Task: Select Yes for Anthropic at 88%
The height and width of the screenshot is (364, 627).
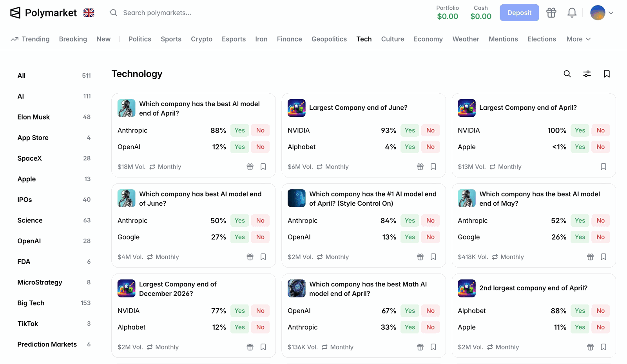Action: click(239, 130)
